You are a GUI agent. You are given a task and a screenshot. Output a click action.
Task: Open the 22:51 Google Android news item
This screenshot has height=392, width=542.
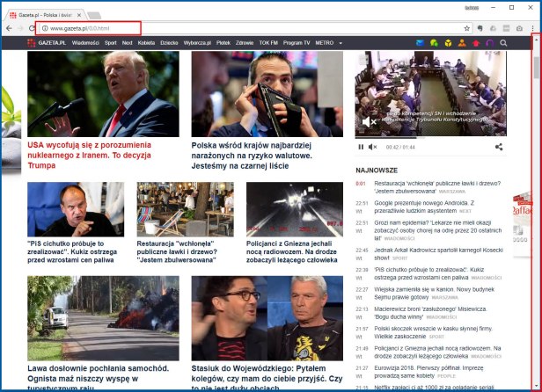pyautogui.click(x=425, y=207)
